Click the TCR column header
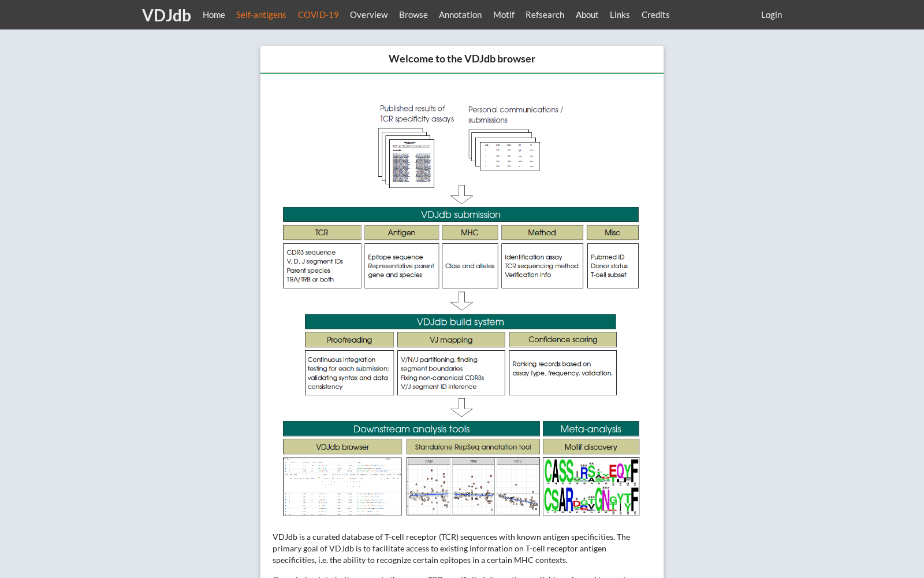The width and height of the screenshot is (924, 578). point(322,232)
